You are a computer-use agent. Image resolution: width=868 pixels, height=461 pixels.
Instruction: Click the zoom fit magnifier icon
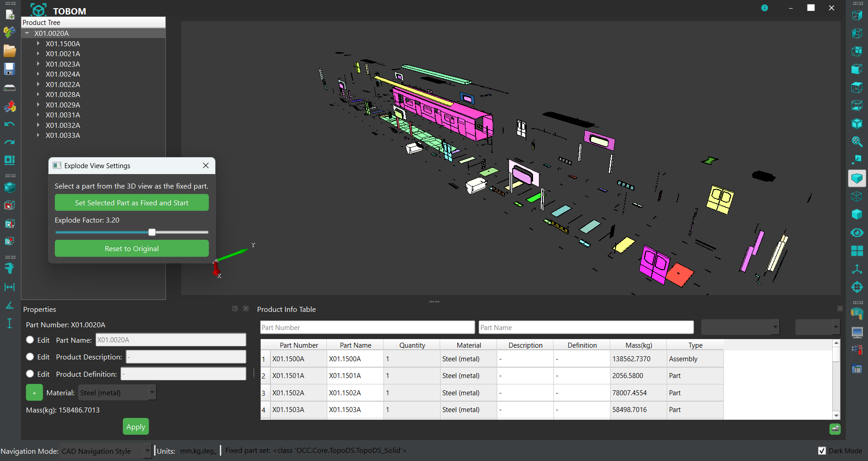pos(857,141)
